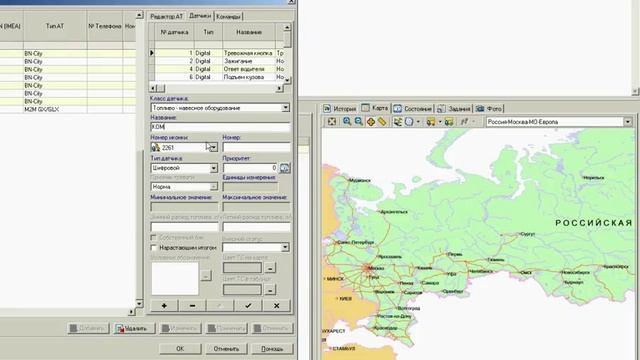The height and width of the screenshot is (360, 640).
Task: Click the Помощь button
Action: (x=272, y=349)
